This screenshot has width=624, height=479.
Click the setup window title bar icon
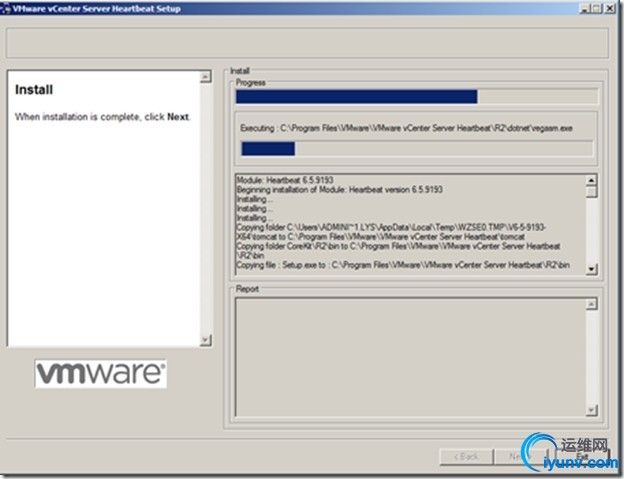6,9
